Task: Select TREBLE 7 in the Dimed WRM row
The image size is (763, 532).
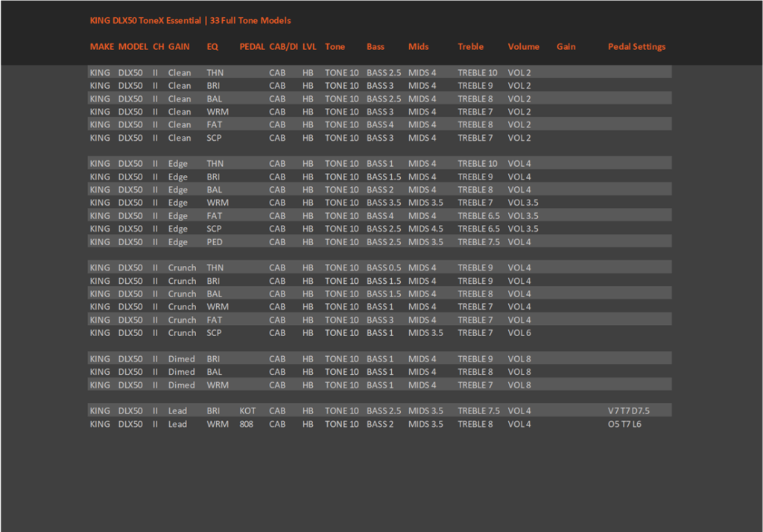Action: 475,385
